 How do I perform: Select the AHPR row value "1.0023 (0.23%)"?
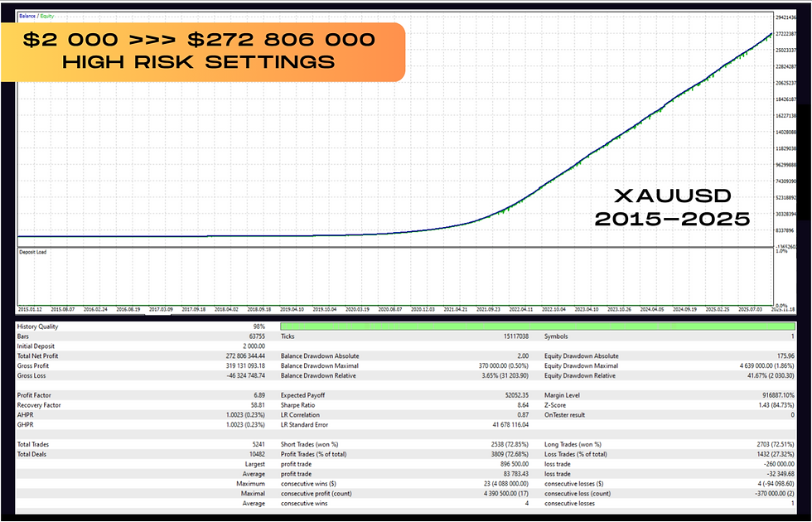(x=245, y=415)
